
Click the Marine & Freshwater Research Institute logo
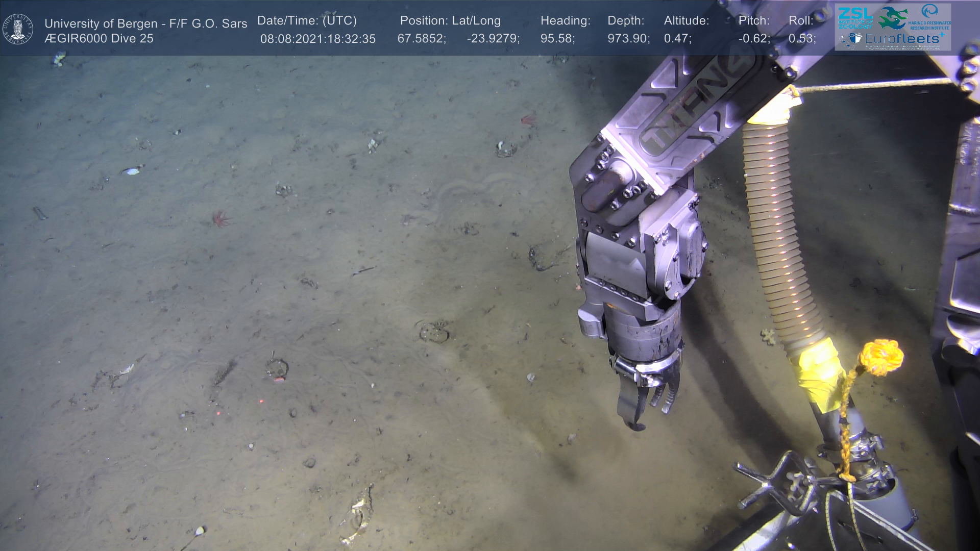point(930,16)
